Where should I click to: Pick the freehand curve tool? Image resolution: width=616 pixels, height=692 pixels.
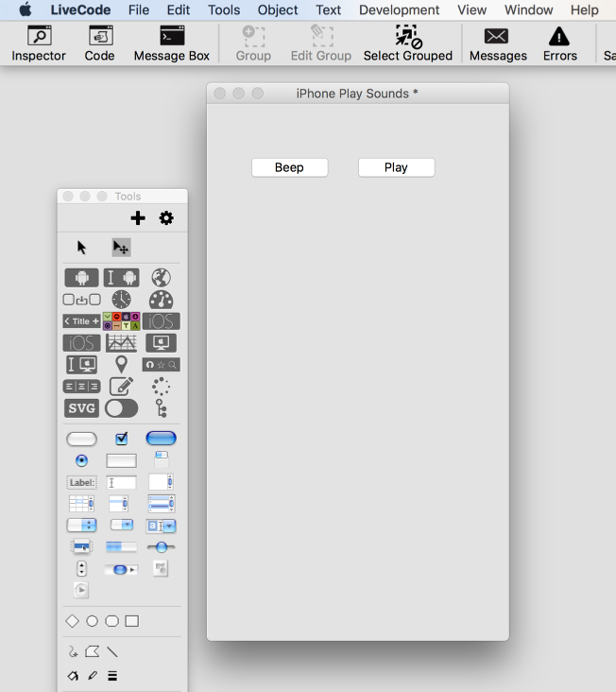coord(73,651)
